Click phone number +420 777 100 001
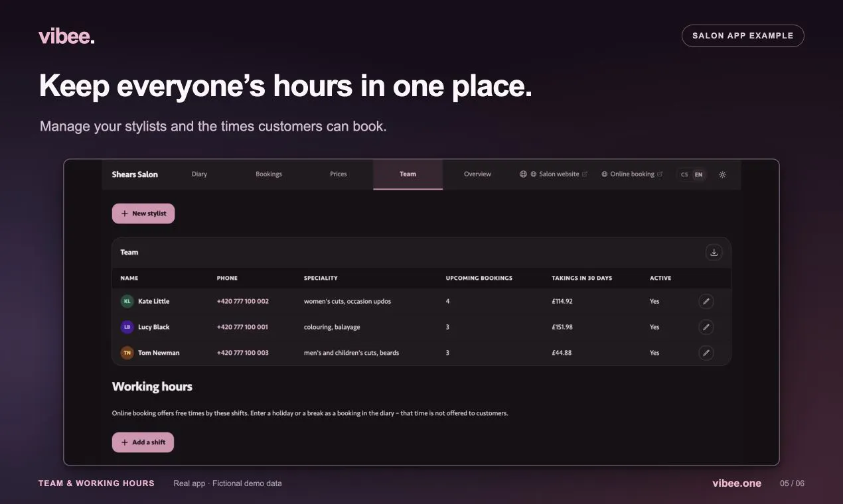Image resolution: width=843 pixels, height=504 pixels. 242,327
